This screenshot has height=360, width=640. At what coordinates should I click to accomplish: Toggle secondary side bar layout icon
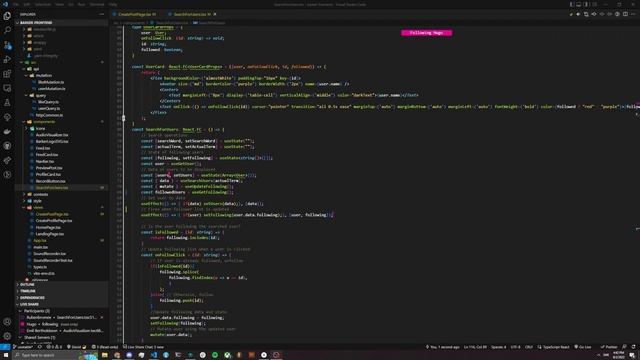pos(586,4)
